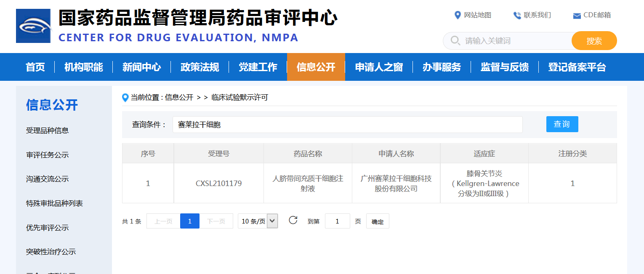Open the 办事服务 menu

click(x=442, y=67)
